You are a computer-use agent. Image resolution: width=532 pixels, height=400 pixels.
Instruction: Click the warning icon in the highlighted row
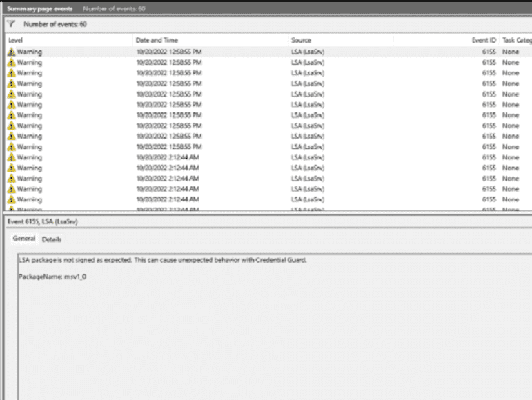pos(12,52)
